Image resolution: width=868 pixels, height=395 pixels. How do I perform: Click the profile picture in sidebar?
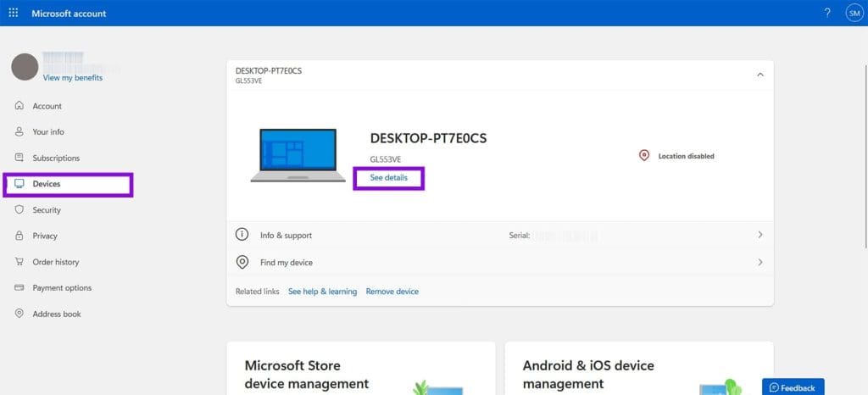(25, 67)
